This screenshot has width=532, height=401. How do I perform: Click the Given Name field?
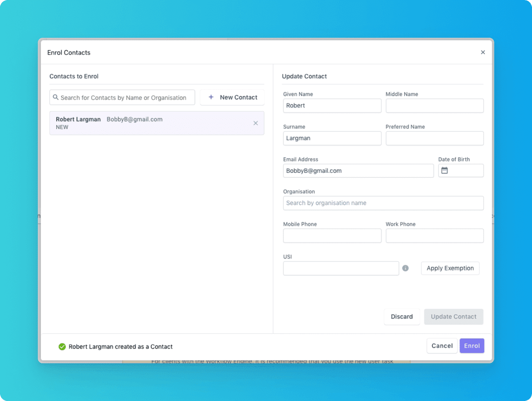332,106
